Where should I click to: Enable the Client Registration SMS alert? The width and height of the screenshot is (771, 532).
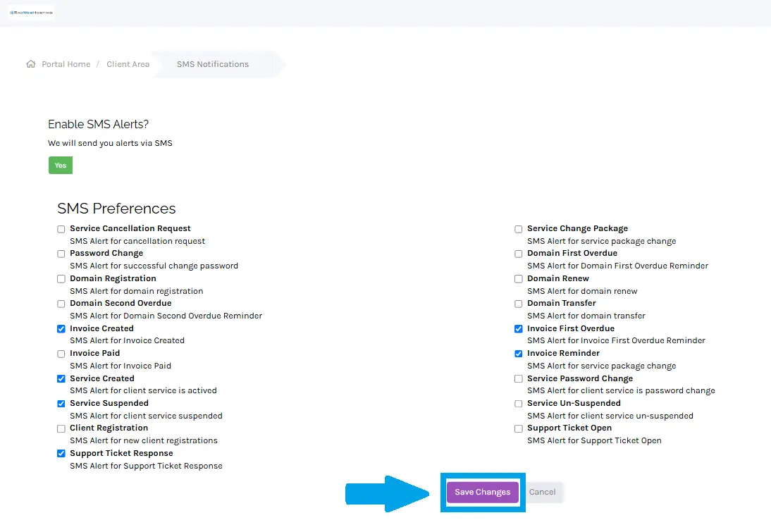[x=61, y=428]
